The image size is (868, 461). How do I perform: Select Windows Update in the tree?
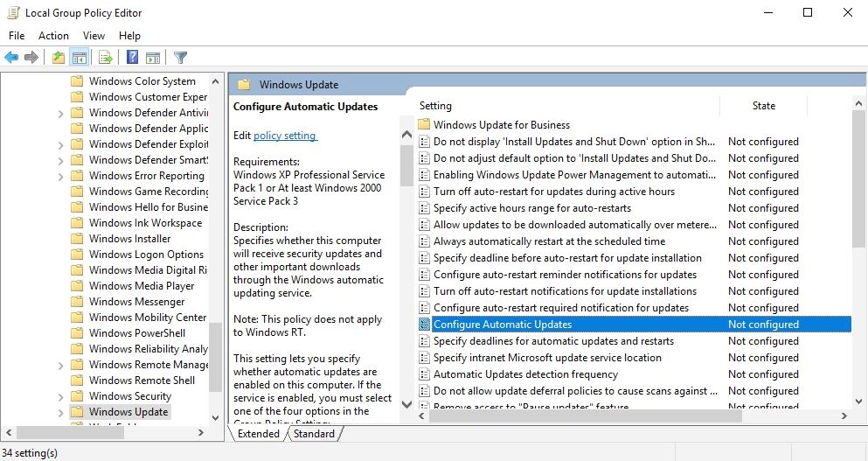pos(128,412)
